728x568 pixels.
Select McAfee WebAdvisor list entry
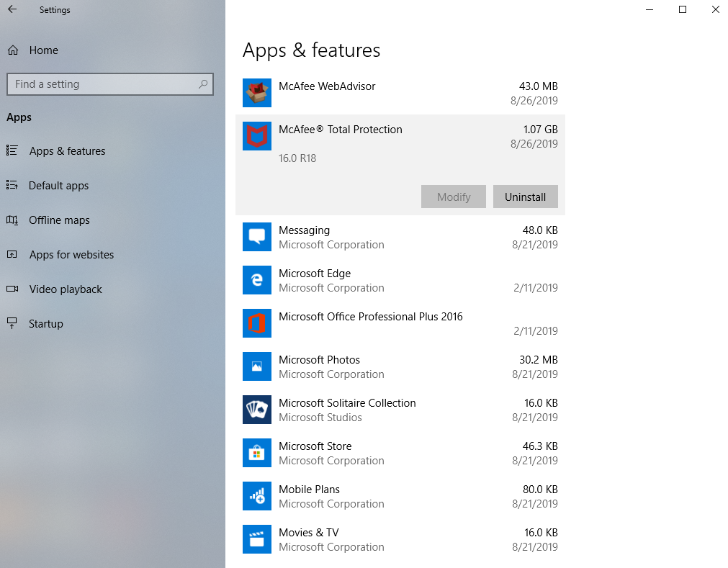point(400,93)
